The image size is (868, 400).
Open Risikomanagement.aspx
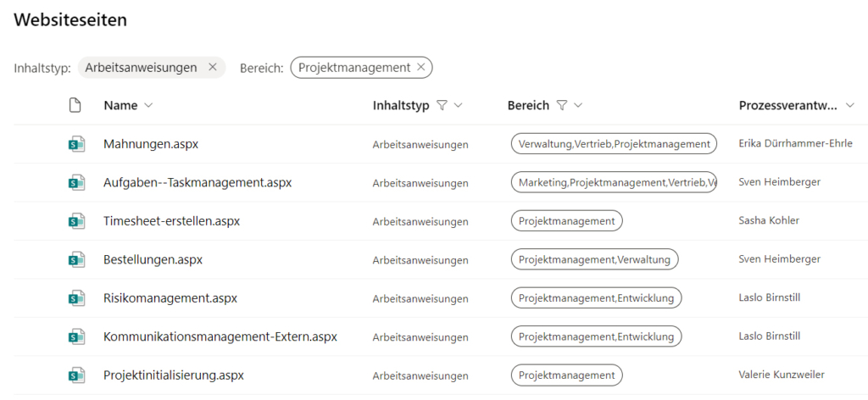coord(170,298)
